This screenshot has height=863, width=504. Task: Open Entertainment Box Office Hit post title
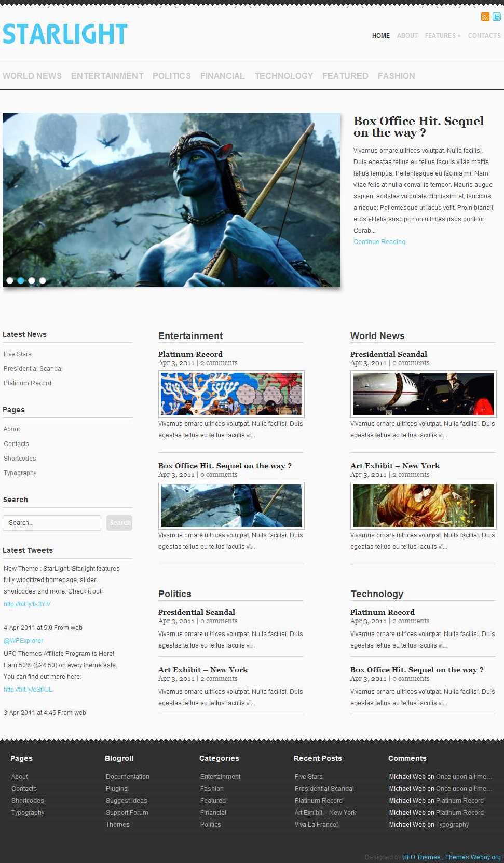point(225,466)
